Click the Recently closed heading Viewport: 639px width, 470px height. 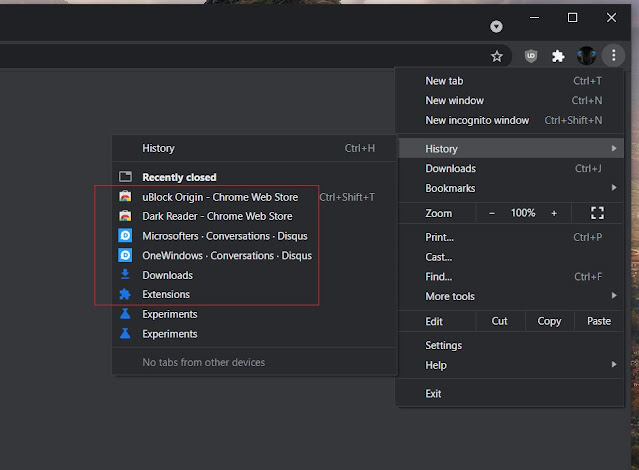(179, 177)
